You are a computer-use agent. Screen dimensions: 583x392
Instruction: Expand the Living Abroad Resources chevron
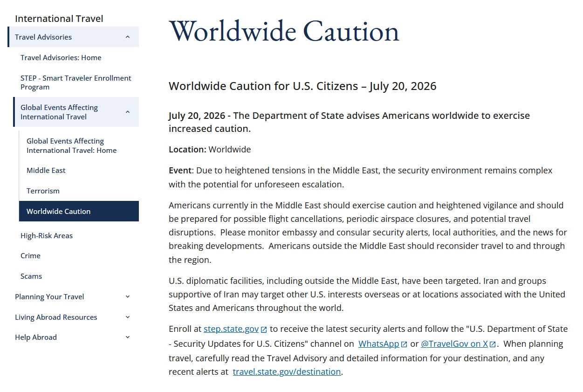click(x=128, y=317)
